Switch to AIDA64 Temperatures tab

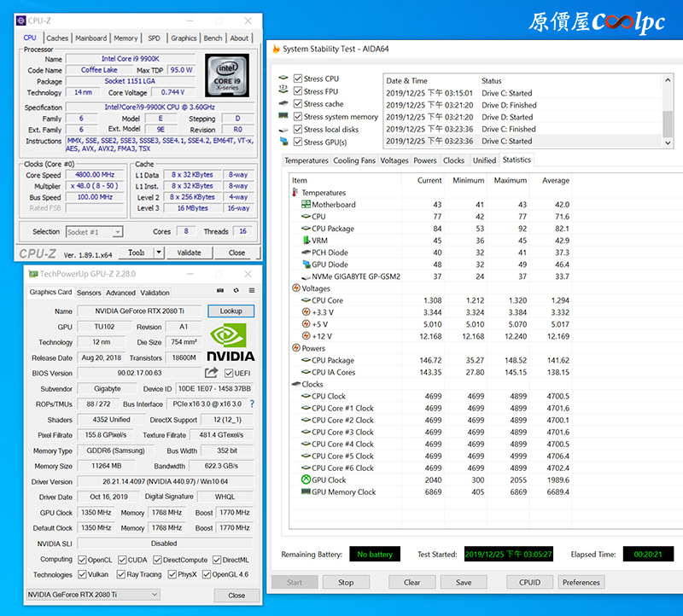click(306, 160)
